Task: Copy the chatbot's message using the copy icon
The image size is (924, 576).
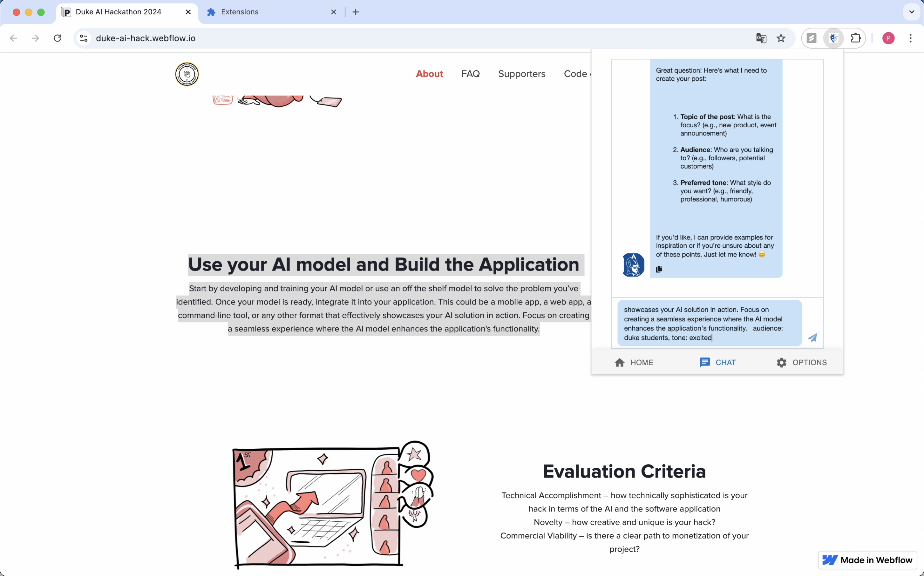Action: coord(659,269)
